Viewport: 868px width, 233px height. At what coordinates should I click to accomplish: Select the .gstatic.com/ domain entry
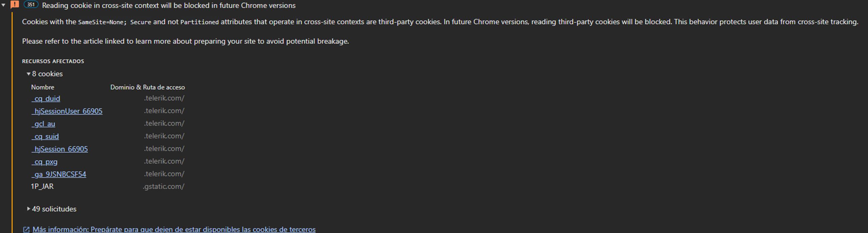click(164, 187)
